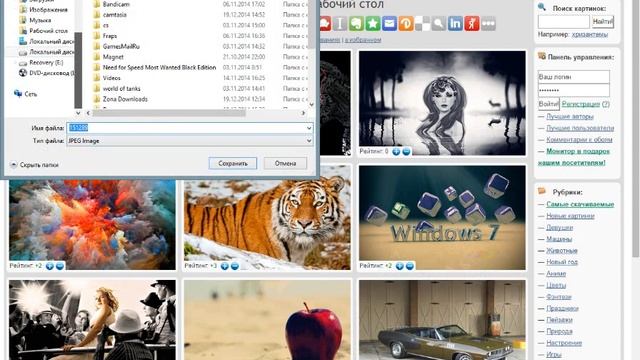
Task: Select the Network (Сеть) item in dialog tree
Action: point(26,94)
